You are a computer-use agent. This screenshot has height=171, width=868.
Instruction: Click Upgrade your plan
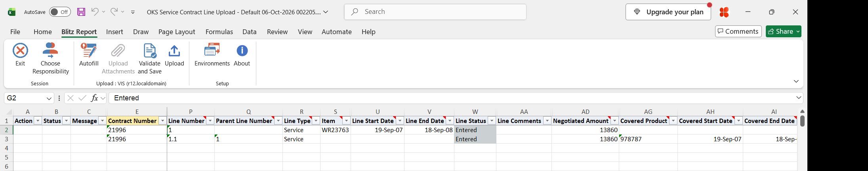tap(668, 12)
